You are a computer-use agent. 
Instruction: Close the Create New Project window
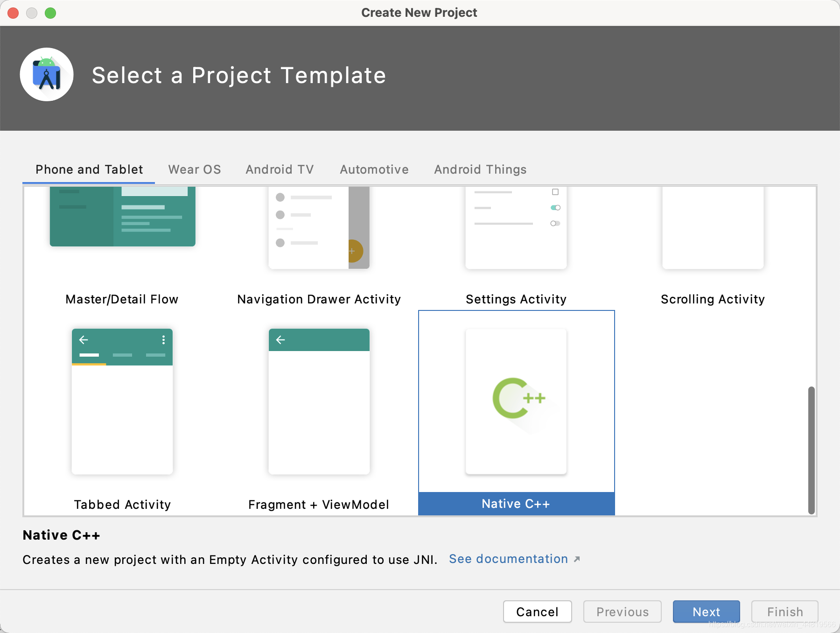(13, 13)
